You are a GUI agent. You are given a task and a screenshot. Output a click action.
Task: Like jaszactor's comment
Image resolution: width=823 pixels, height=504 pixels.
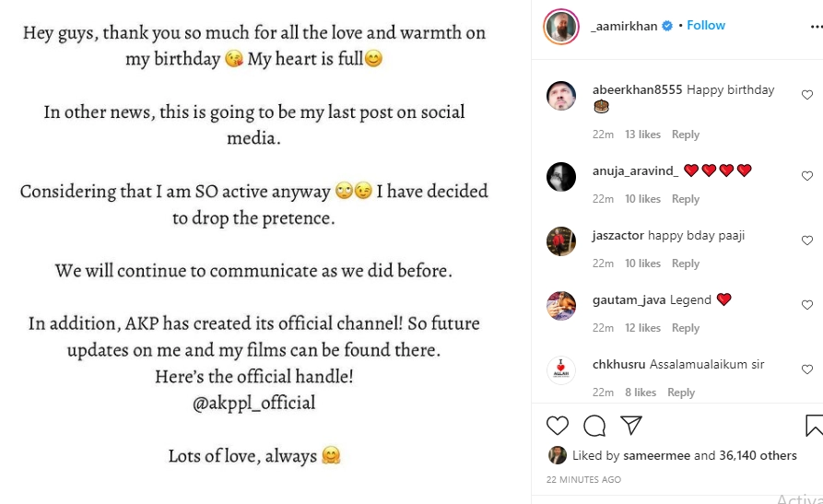[807, 240]
